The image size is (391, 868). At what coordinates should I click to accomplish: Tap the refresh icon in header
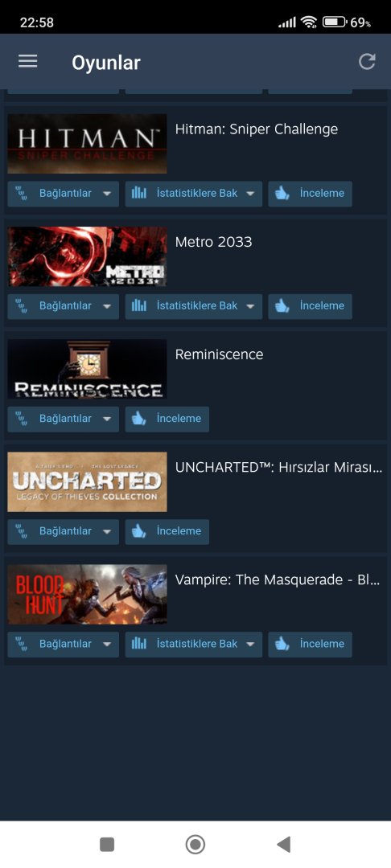[x=367, y=61]
